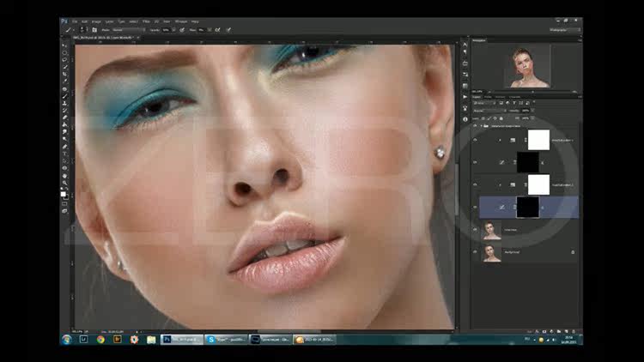The height and width of the screenshot is (362, 644).
Task: Select the Healing Brush tool
Action: click(64, 88)
